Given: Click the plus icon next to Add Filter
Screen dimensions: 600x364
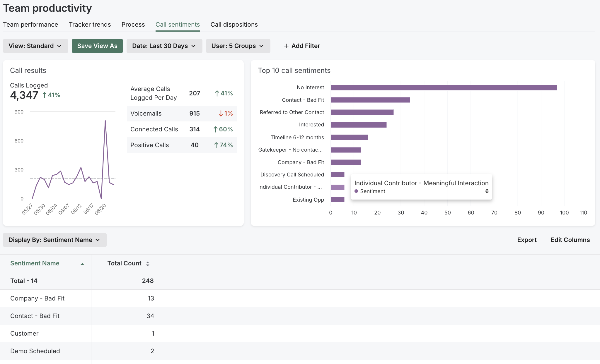Looking at the screenshot, I should 286,46.
